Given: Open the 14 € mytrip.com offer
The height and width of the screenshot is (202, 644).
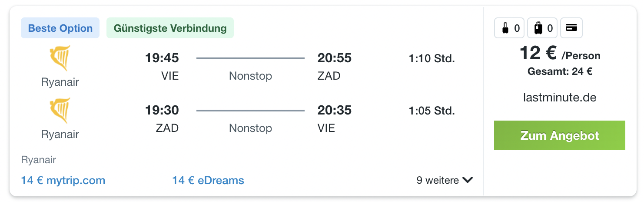Looking at the screenshot, I should point(63,180).
